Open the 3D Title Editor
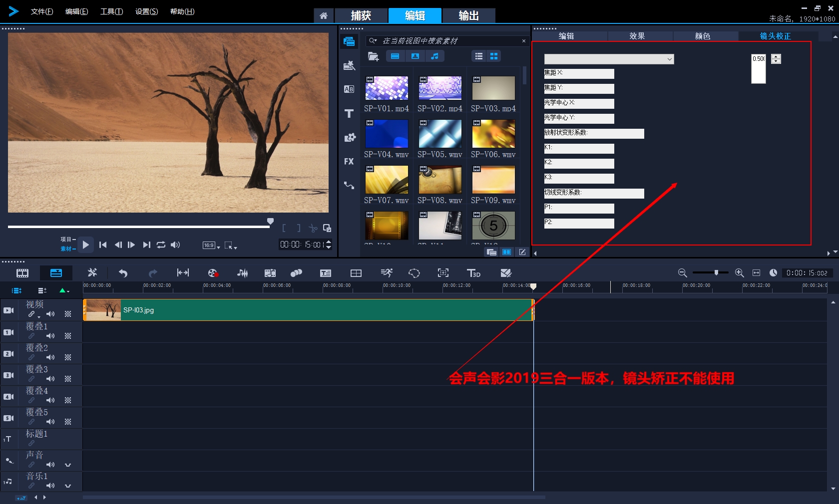The image size is (839, 504). click(x=473, y=273)
